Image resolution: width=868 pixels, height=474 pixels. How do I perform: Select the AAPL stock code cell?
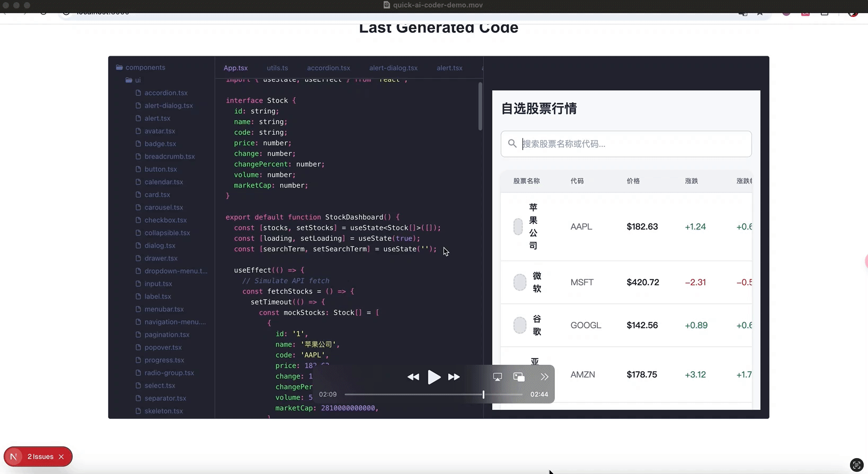[x=581, y=226]
